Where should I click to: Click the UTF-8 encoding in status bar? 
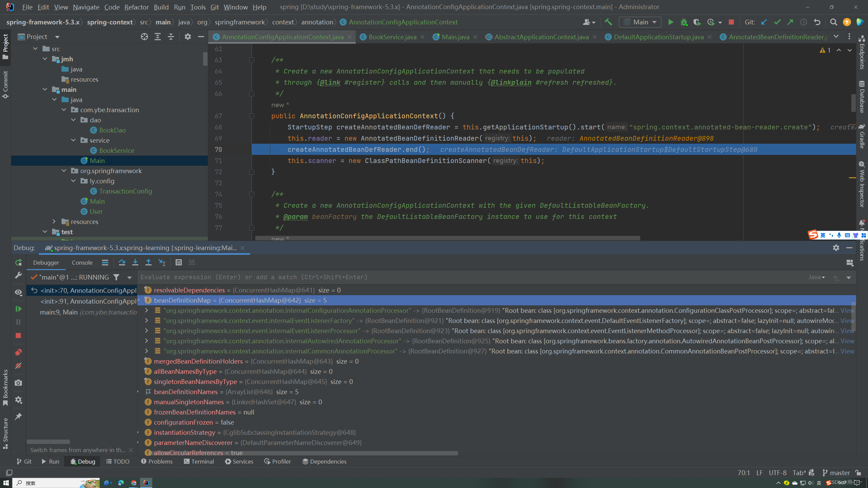click(x=777, y=473)
